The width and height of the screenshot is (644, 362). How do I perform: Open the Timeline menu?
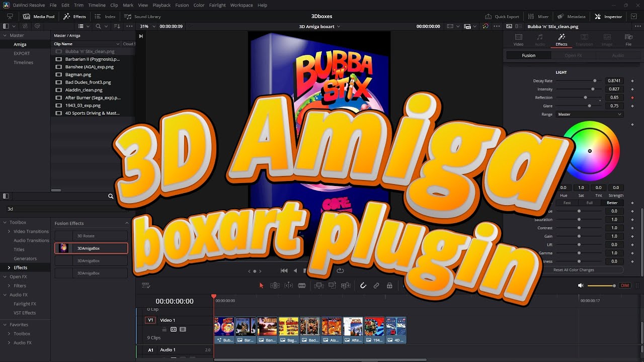97,5
